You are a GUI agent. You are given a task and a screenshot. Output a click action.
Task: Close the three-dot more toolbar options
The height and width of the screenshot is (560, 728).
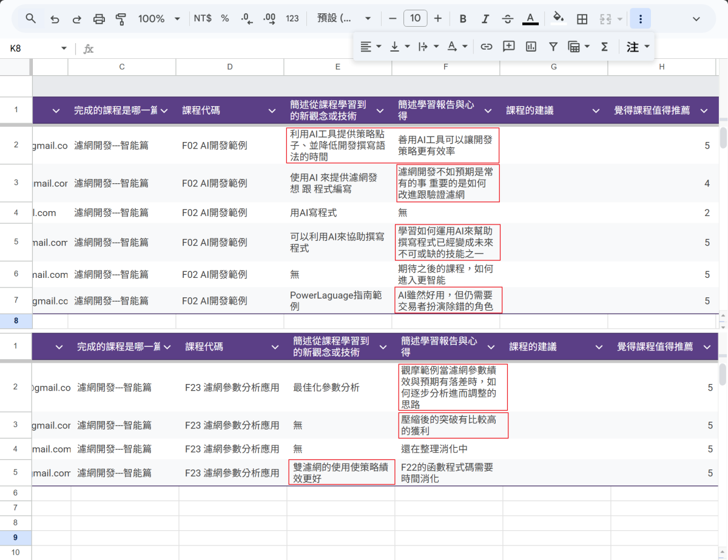pos(640,19)
